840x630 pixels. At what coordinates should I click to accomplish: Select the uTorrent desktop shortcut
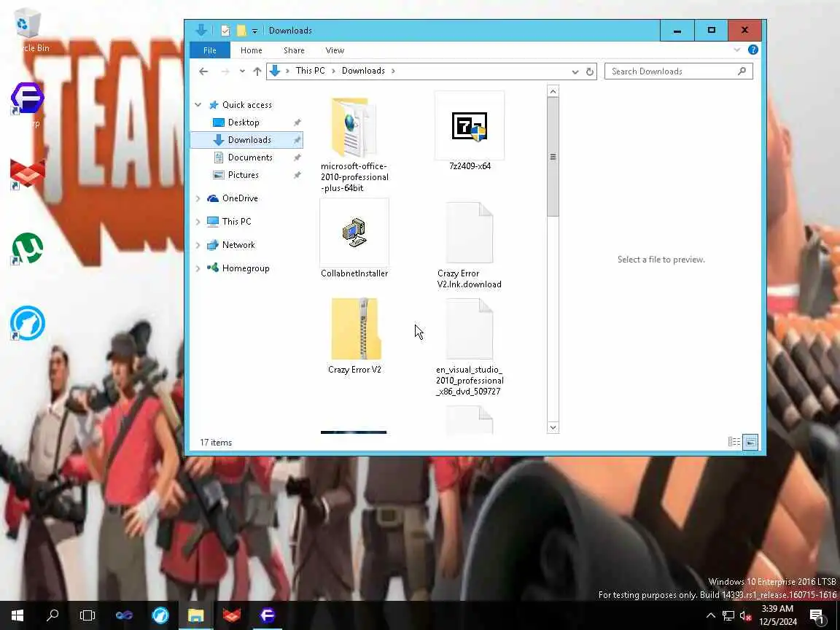click(27, 249)
